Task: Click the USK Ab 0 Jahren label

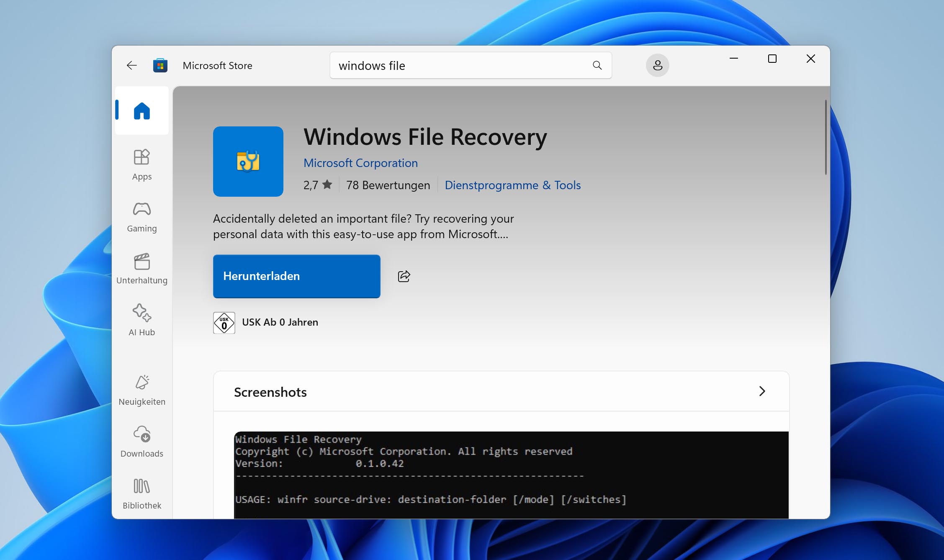Action: tap(280, 322)
